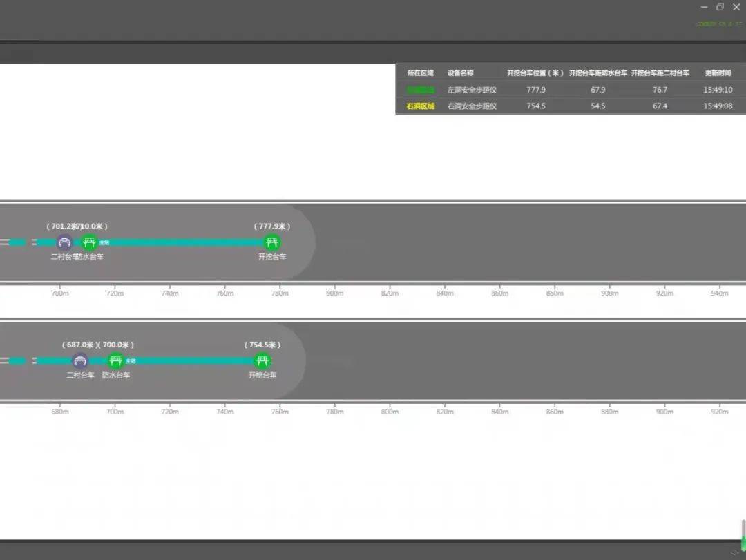
Task: Click the purple 二衬台车 icon at 687.0米
Action: coord(80,360)
